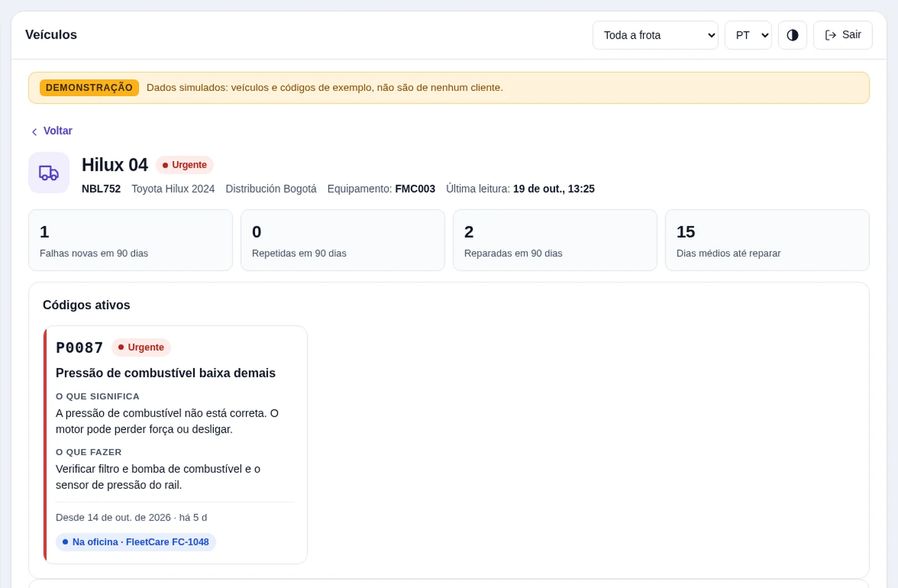Go back using the Voltar link

tap(52, 131)
